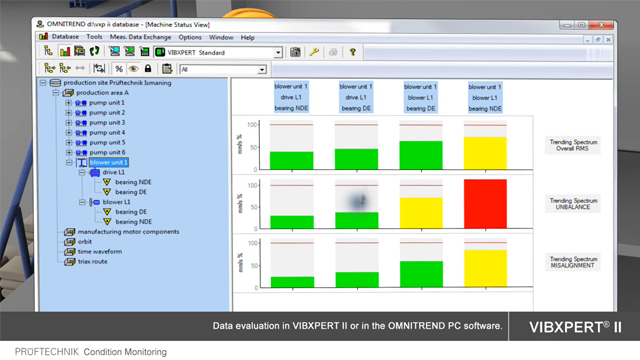Click the film-strip icon beside wrench
Screen dimensions: 640x360
click(x=295, y=52)
